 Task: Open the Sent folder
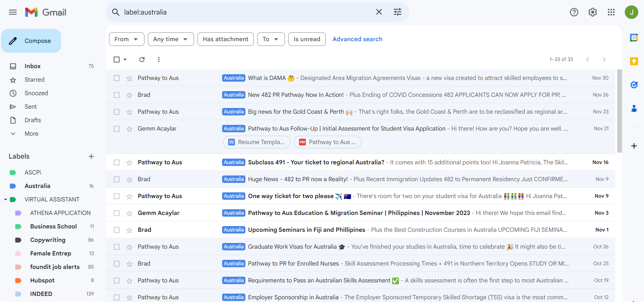tap(31, 107)
